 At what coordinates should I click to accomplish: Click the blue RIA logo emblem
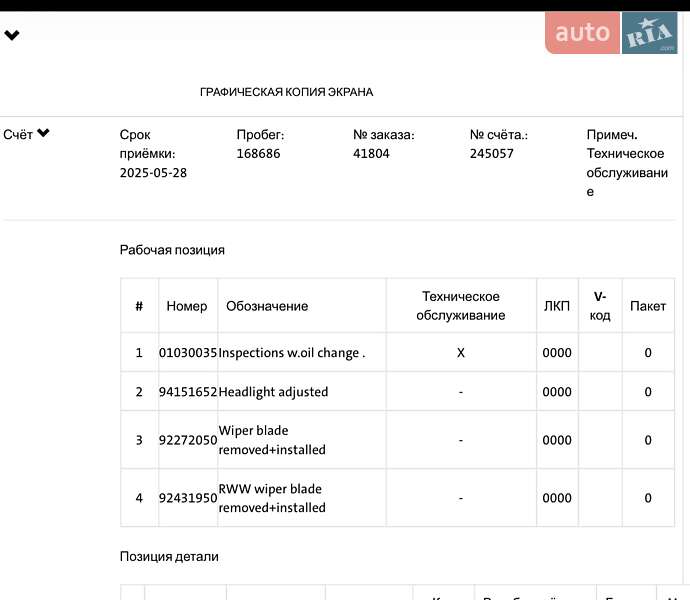tap(649, 34)
